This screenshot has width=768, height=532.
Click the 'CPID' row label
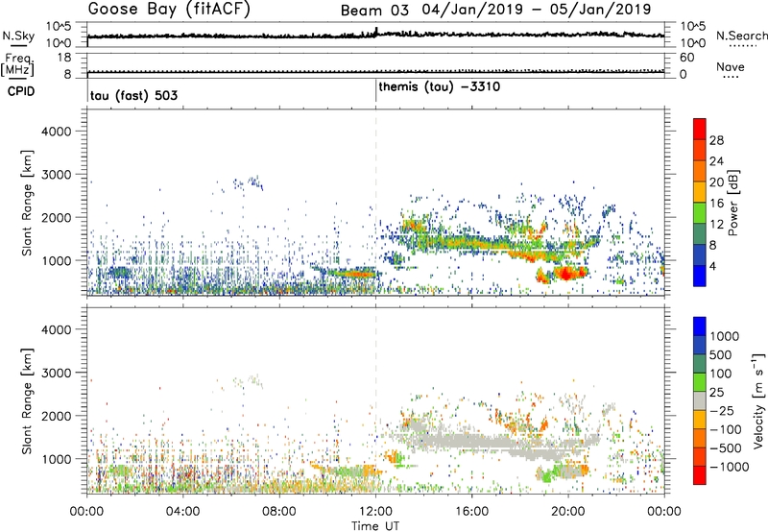pos(21,91)
